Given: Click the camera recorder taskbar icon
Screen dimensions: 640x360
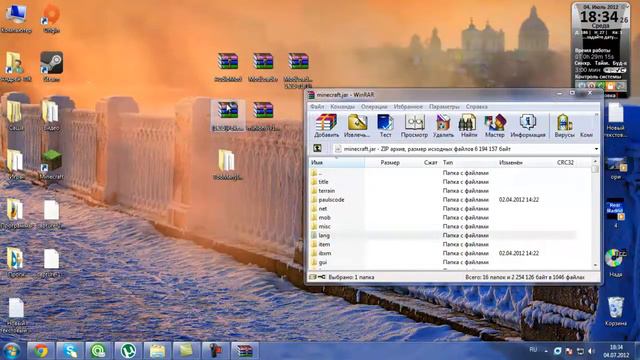Looking at the screenshot, I should pos(216,351).
